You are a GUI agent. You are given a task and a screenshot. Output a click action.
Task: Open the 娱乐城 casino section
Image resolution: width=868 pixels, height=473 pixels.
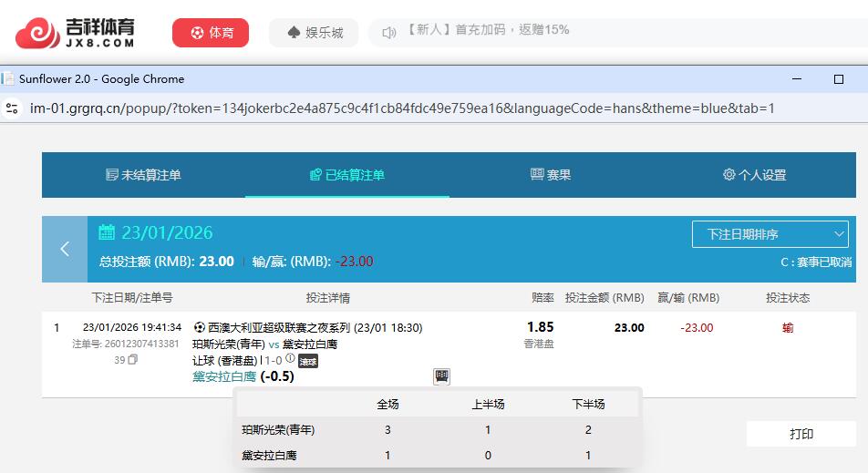coord(314,33)
